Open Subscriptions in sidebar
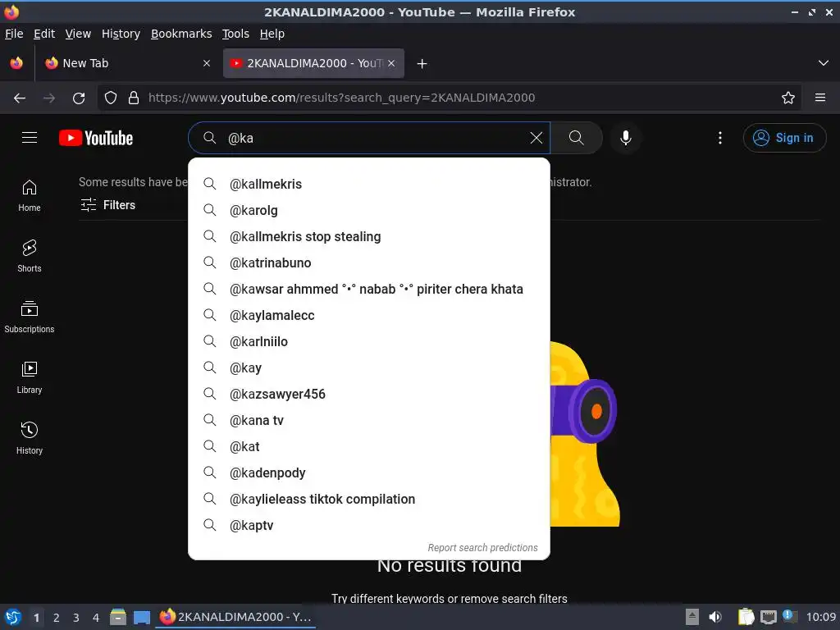 click(x=30, y=317)
